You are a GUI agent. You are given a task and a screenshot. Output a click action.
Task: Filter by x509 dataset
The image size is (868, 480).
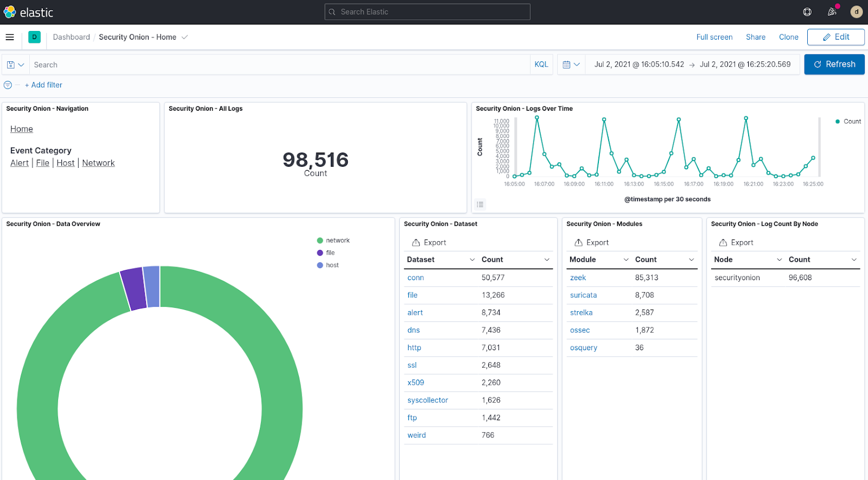pos(416,383)
